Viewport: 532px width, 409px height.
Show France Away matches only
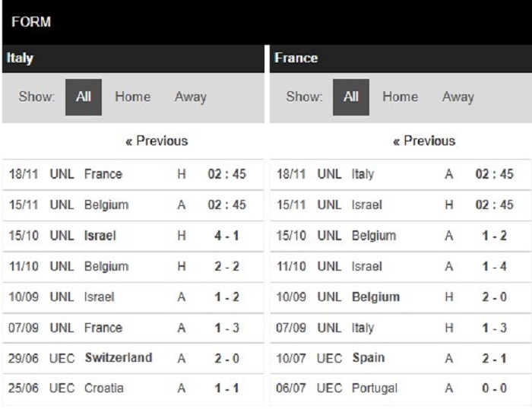[x=458, y=97]
